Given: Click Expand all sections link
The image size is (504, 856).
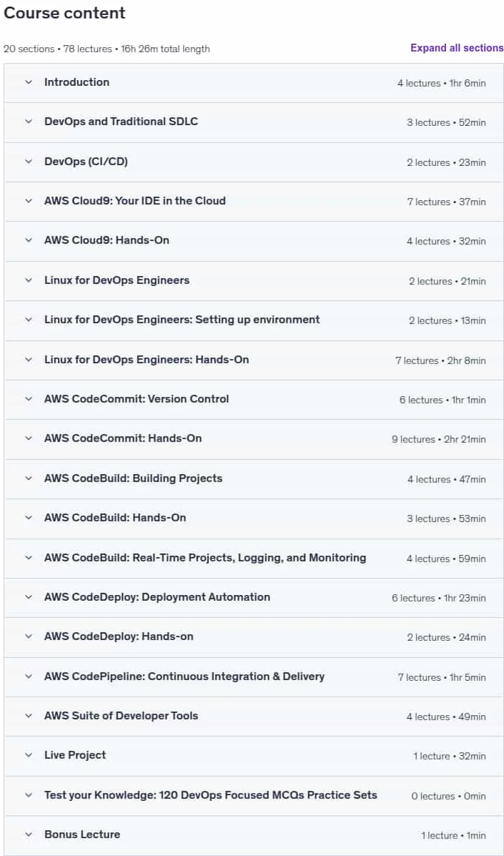Looking at the screenshot, I should point(457,48).
